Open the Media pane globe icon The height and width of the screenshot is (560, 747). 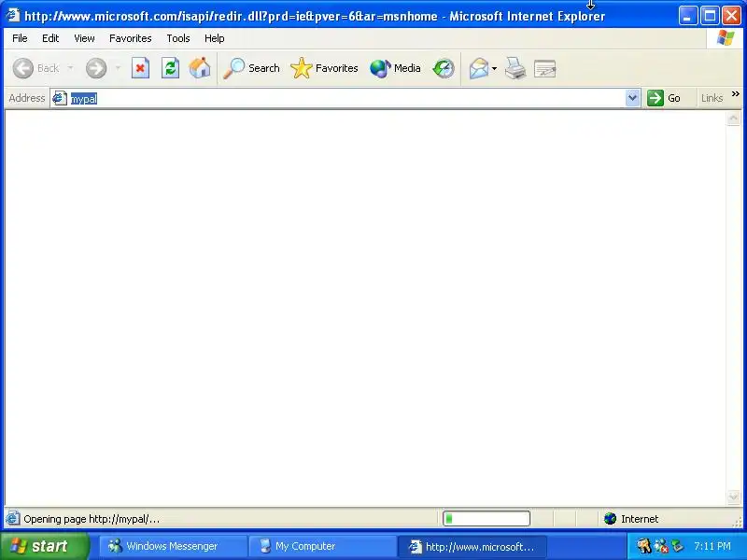tap(395, 68)
